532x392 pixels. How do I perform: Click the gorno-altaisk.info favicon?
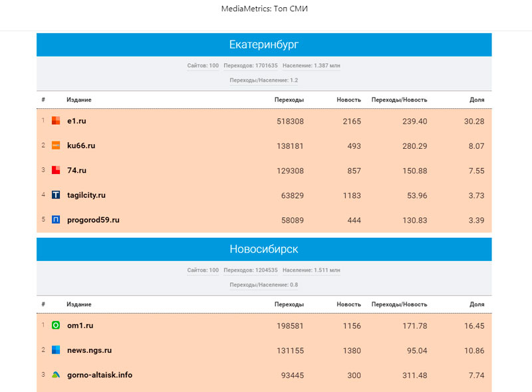[56, 375]
